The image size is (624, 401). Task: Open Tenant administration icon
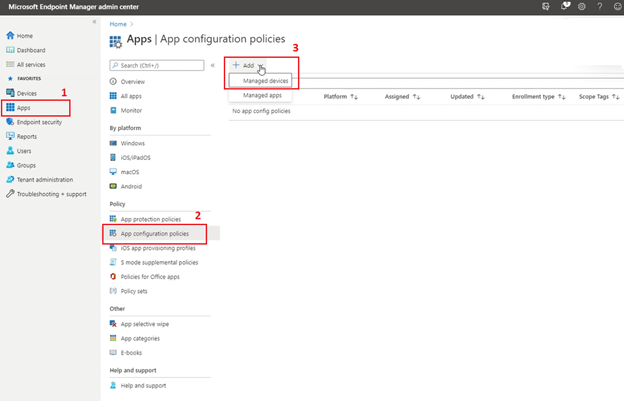click(10, 179)
